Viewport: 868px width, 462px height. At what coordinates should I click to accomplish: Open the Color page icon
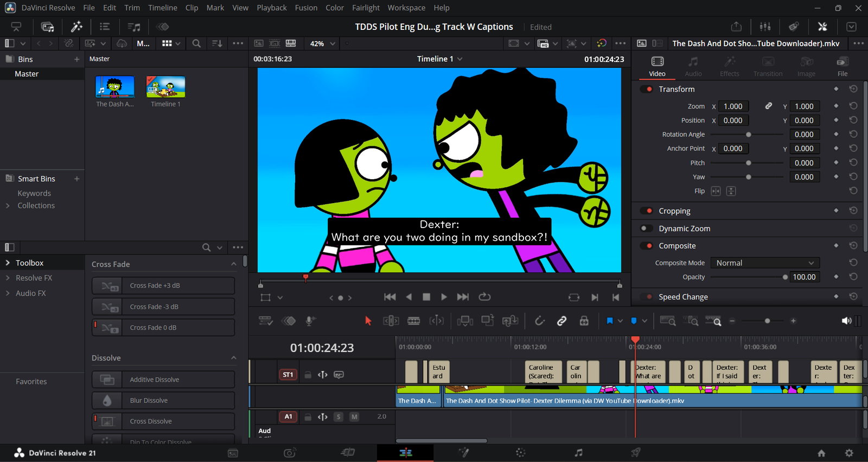(x=521, y=453)
